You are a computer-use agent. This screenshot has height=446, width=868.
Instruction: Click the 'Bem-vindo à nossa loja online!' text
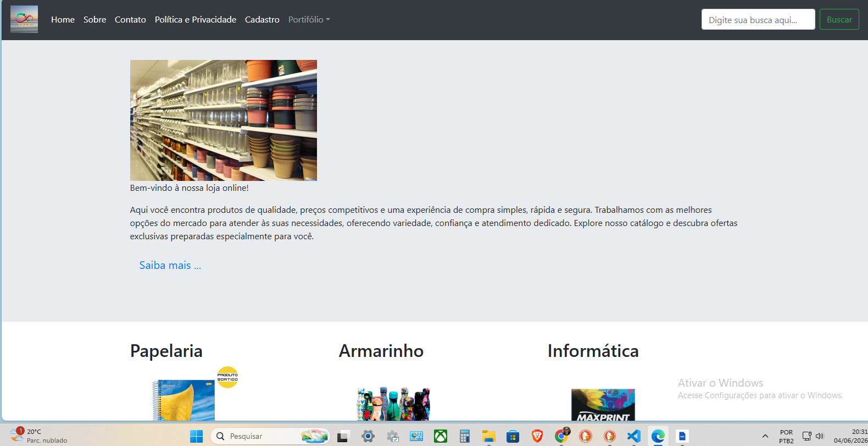[190, 188]
